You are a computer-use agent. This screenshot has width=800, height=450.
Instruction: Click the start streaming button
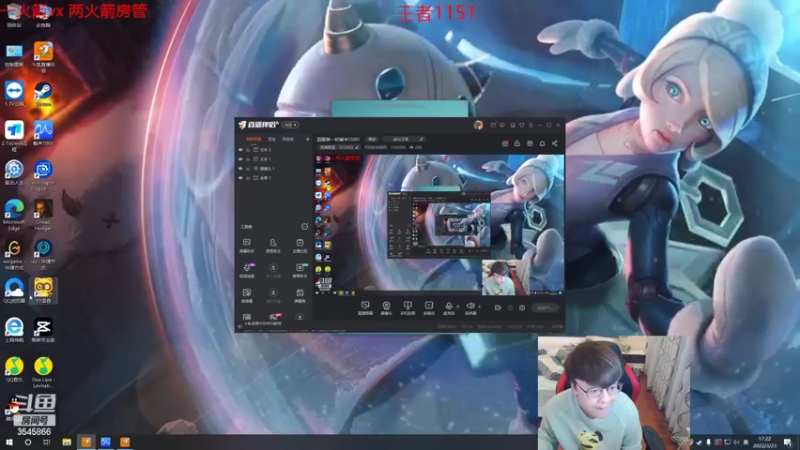[x=545, y=308]
